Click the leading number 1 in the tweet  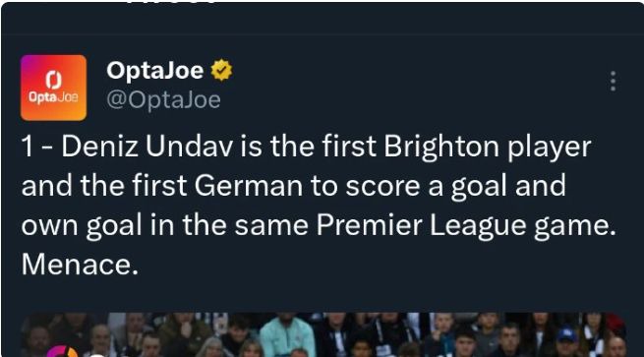click(x=27, y=147)
